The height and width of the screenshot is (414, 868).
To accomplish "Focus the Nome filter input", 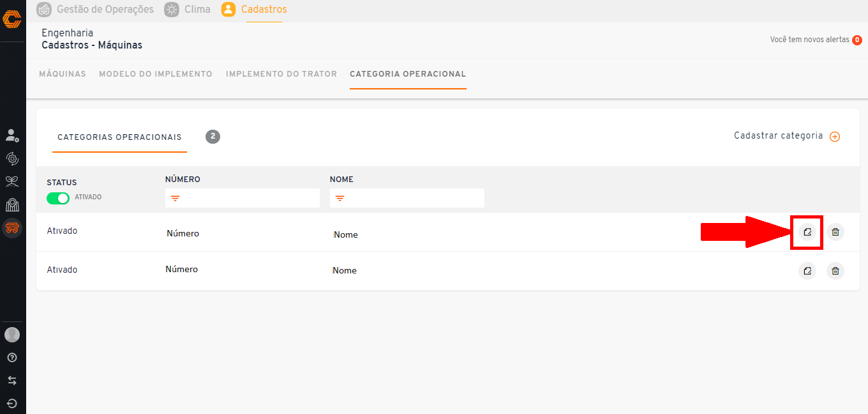I will (407, 198).
